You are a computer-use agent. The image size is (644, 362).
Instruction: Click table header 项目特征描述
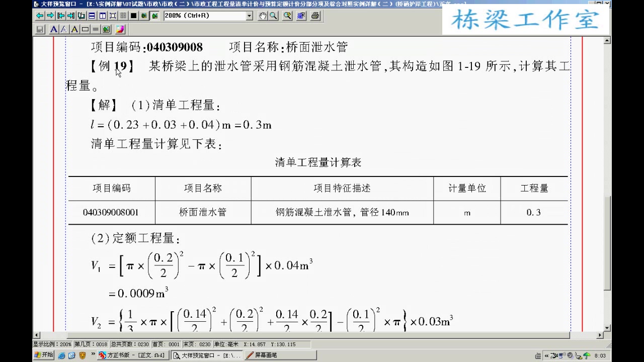[x=342, y=188]
